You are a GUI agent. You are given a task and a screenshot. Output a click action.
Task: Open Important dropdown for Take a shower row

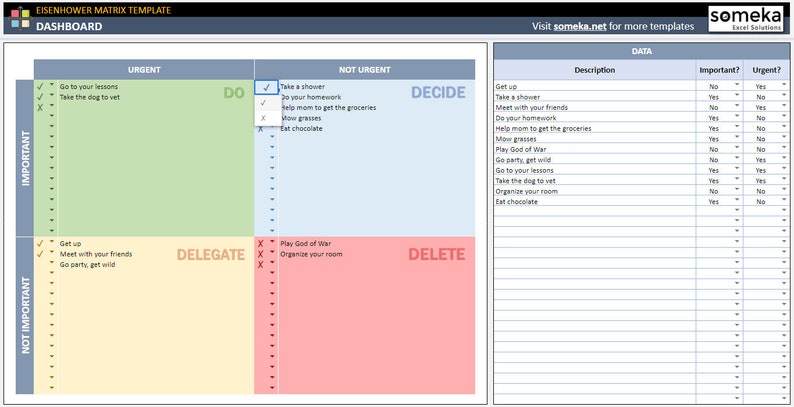coord(737,95)
